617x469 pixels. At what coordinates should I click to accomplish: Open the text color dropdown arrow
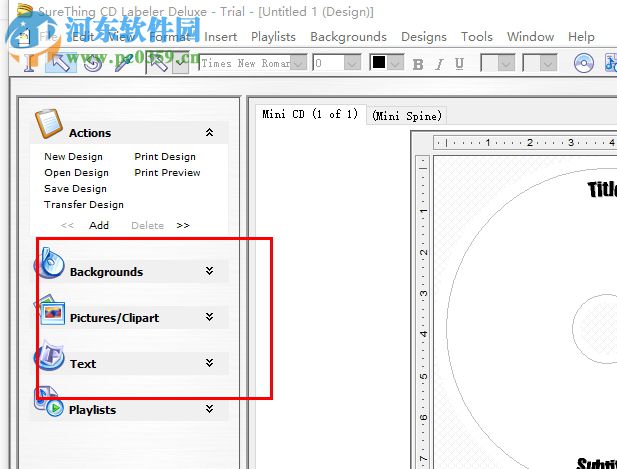pyautogui.click(x=395, y=63)
